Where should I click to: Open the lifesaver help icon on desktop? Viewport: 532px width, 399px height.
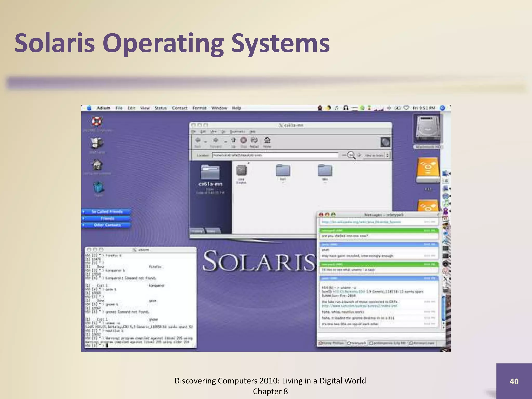97,121
